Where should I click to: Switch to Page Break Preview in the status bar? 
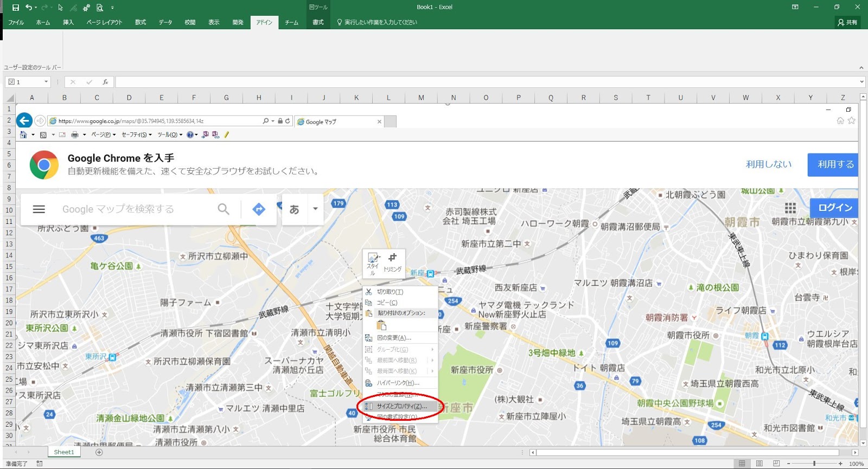[x=776, y=464]
